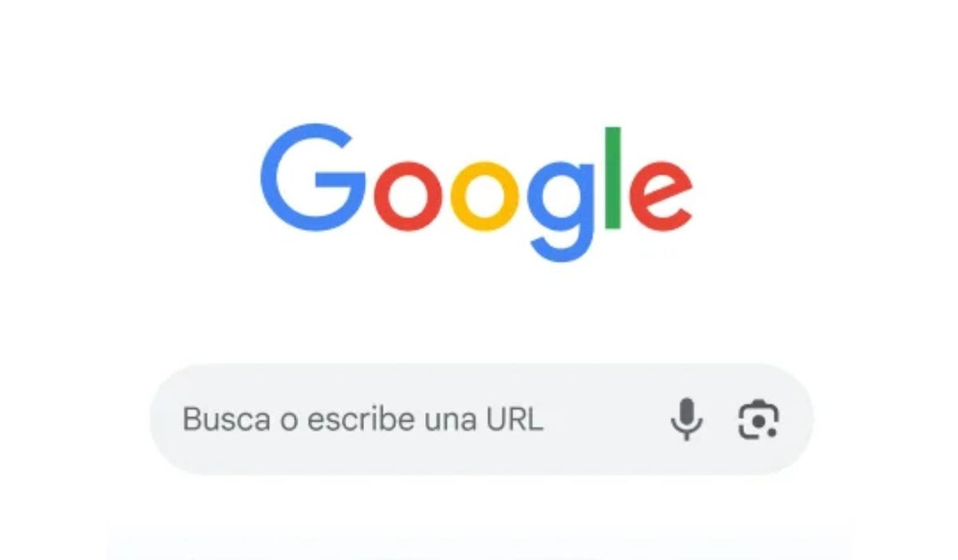This screenshot has width=958, height=560.
Task: Tap the Google logo as a whole
Action: 476,192
